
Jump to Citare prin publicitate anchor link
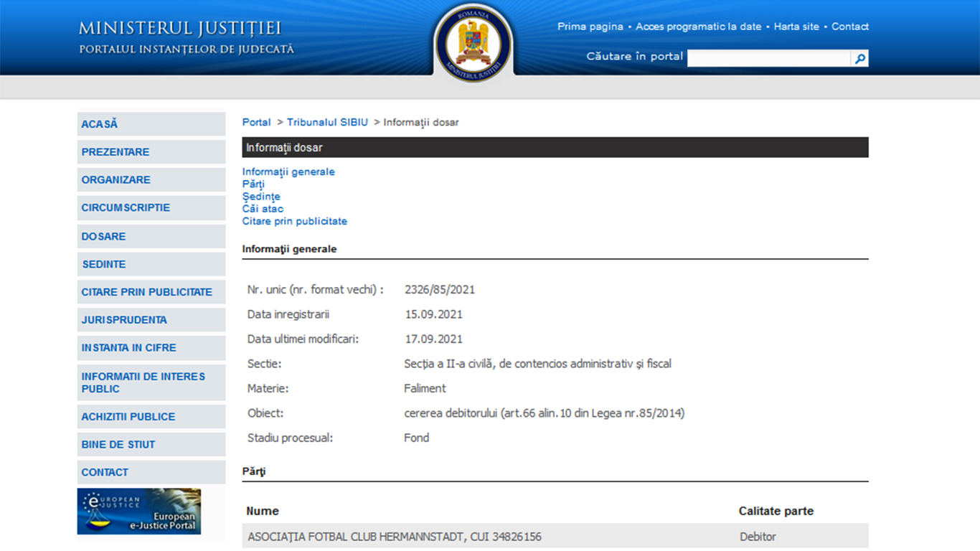294,222
